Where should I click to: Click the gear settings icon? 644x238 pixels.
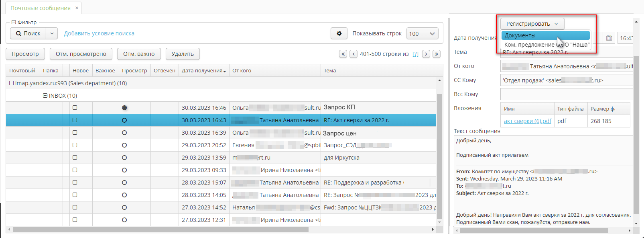tap(339, 33)
